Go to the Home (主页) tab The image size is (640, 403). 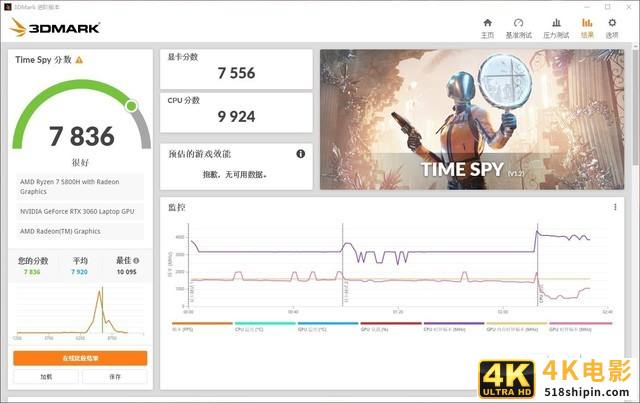[x=487, y=28]
